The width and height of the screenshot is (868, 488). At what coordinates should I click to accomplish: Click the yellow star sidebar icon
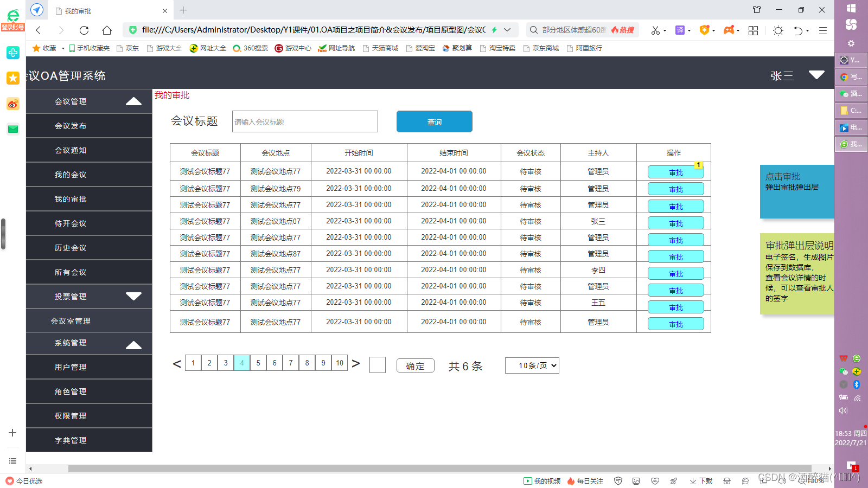13,78
